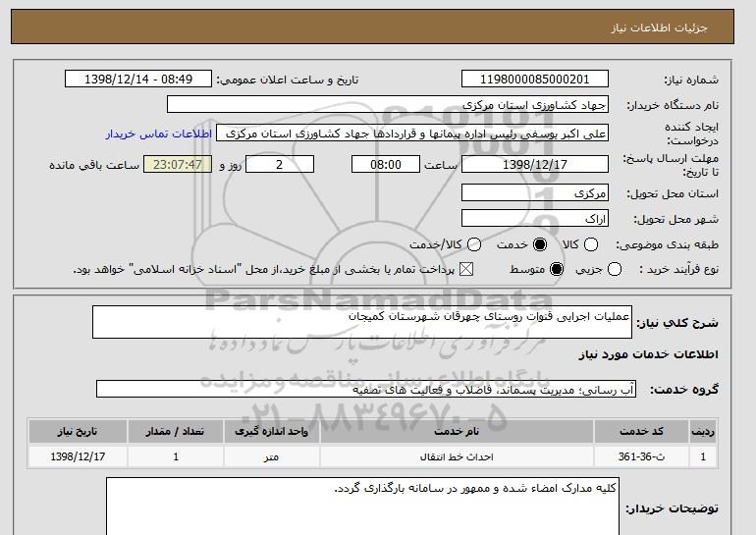
Task: Click the استان محل تحویل label
Action: (x=673, y=193)
